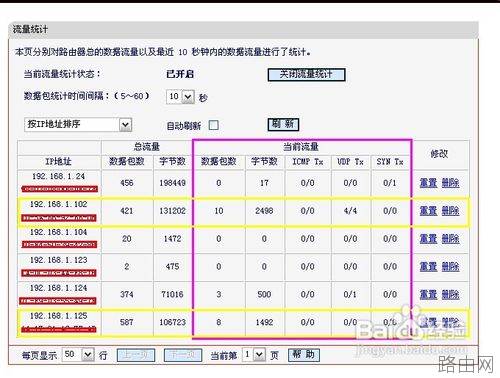Click 删除 link for 192.168.1.104

450,239
